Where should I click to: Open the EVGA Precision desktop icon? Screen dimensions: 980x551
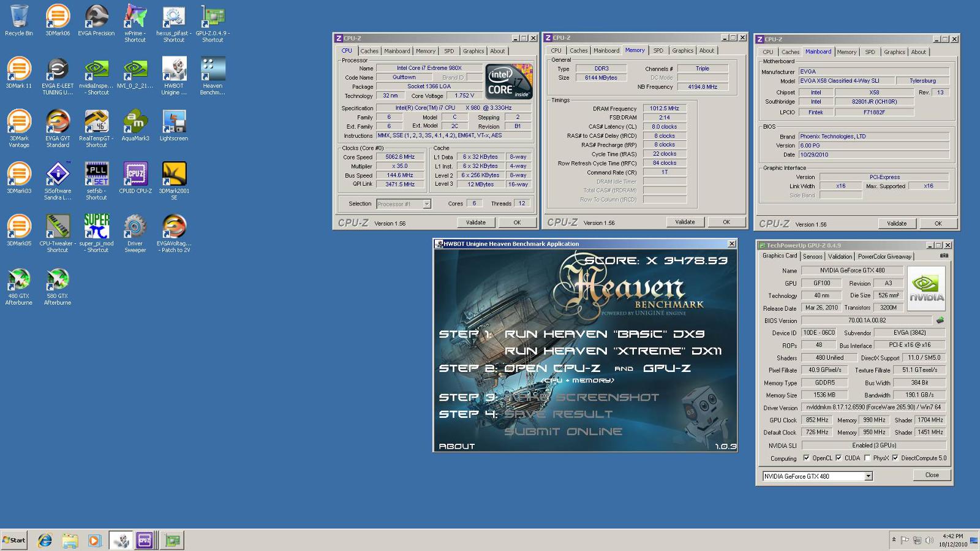(96, 20)
